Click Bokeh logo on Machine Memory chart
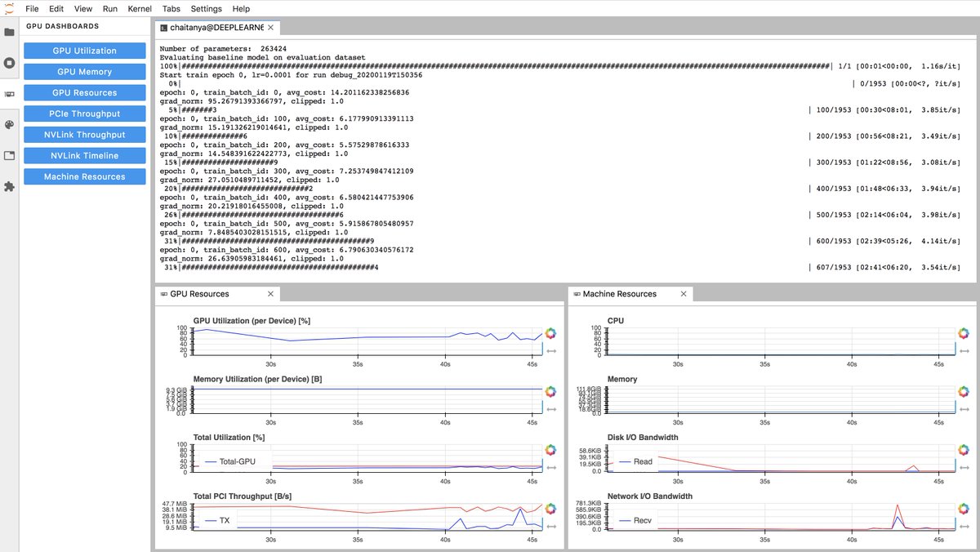 [x=964, y=391]
